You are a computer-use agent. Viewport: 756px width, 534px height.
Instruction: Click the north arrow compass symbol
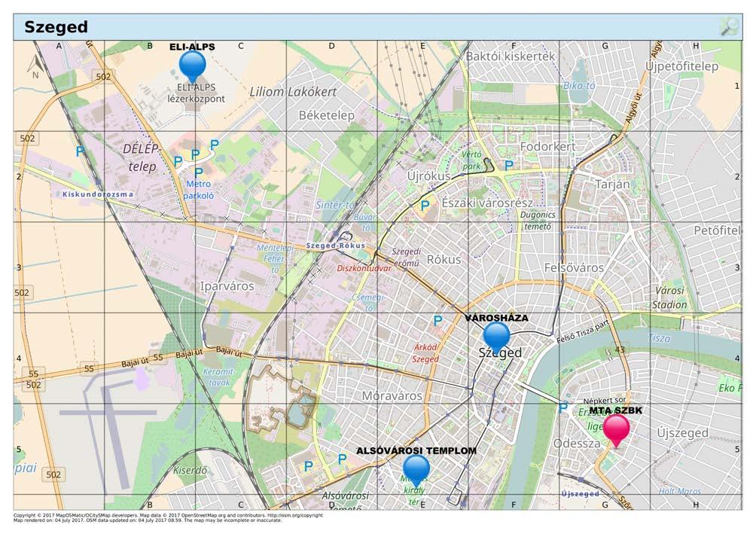click(x=34, y=67)
